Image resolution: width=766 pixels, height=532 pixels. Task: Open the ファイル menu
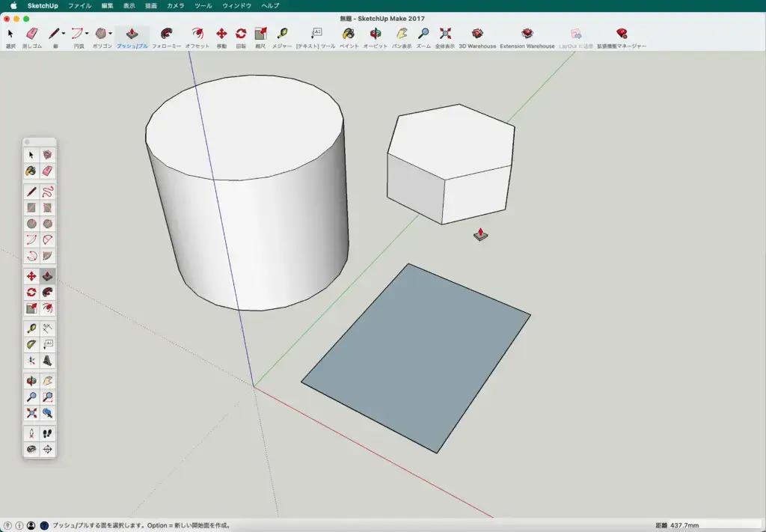(x=79, y=6)
